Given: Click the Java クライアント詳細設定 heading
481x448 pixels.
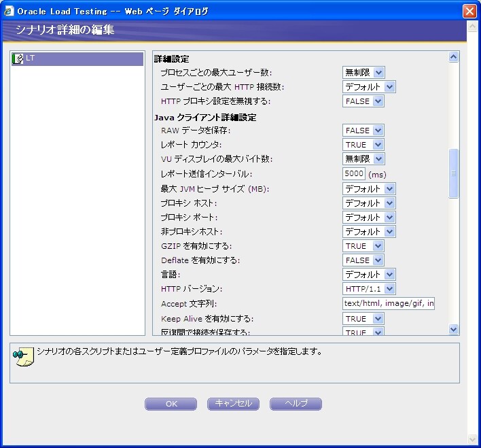Looking at the screenshot, I should tap(205, 118).
